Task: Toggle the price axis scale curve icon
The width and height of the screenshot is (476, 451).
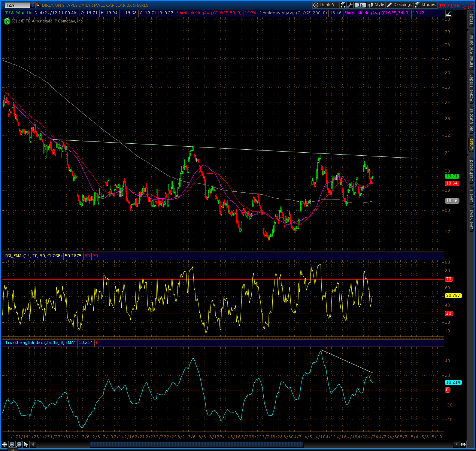Action: (449, 13)
